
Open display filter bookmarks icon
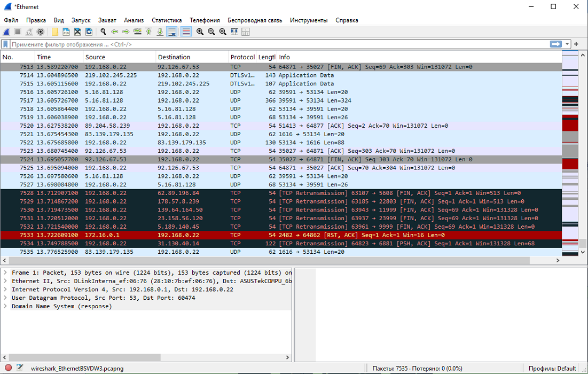pos(6,44)
